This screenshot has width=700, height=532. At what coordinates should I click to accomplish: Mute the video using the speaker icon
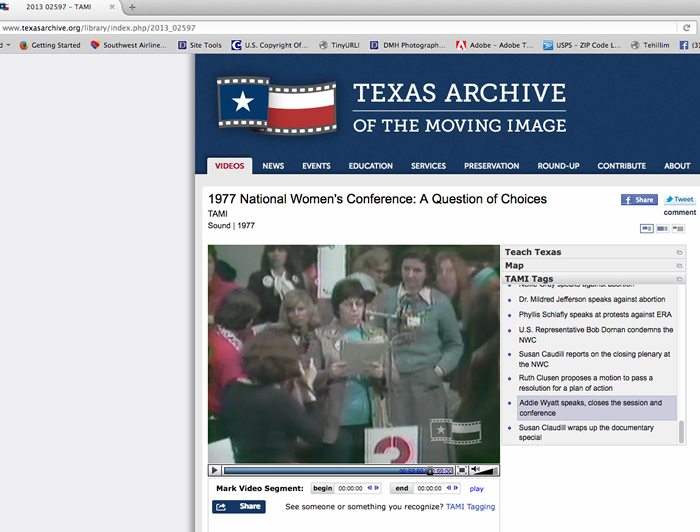coord(476,470)
